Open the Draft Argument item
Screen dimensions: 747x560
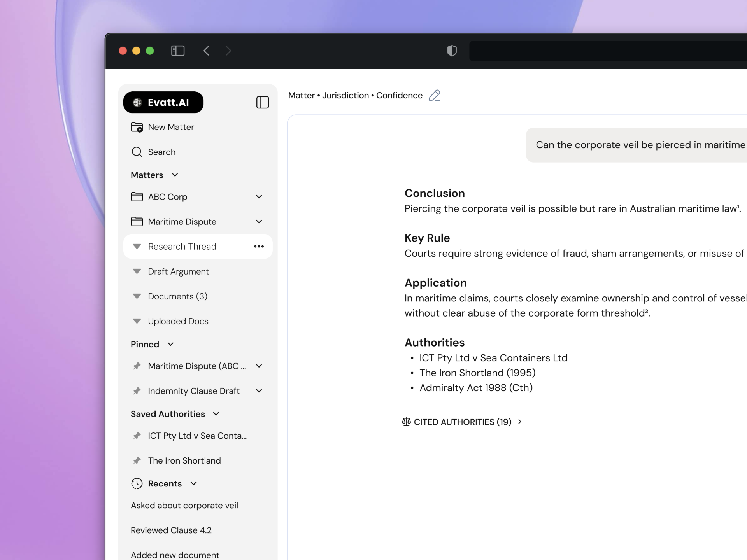pos(178,271)
